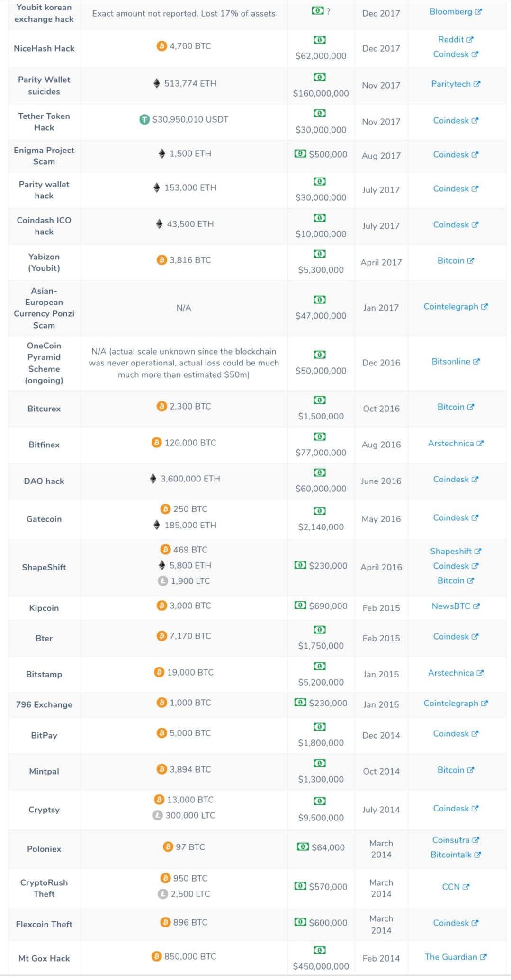Click the money icon beside $64,000
The image size is (511, 980).
[303, 846]
